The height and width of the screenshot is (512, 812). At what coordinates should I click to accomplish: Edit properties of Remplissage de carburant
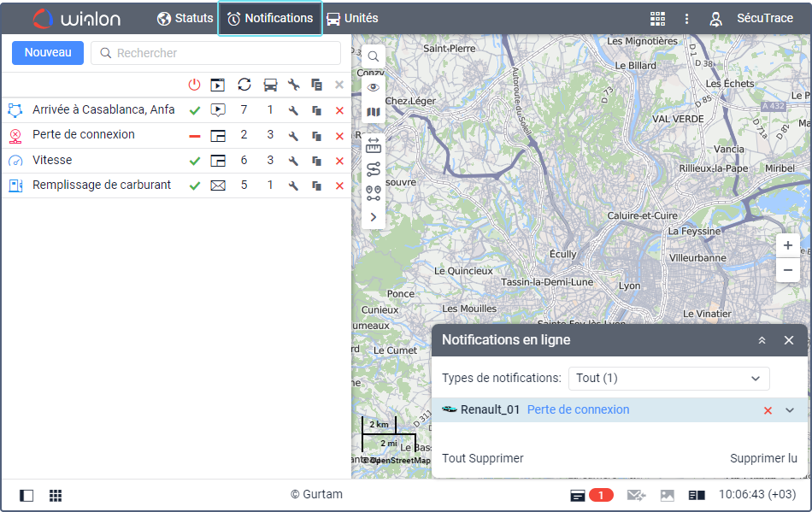coord(293,185)
